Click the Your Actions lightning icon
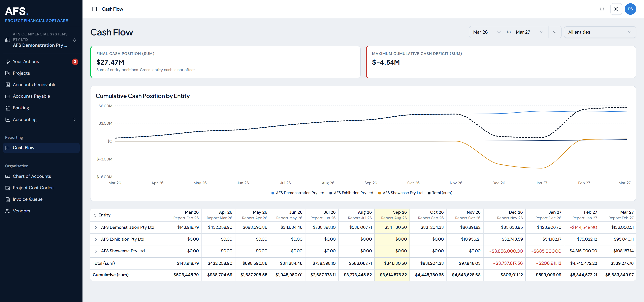Image resolution: width=644 pixels, height=302 pixels. coord(8,61)
